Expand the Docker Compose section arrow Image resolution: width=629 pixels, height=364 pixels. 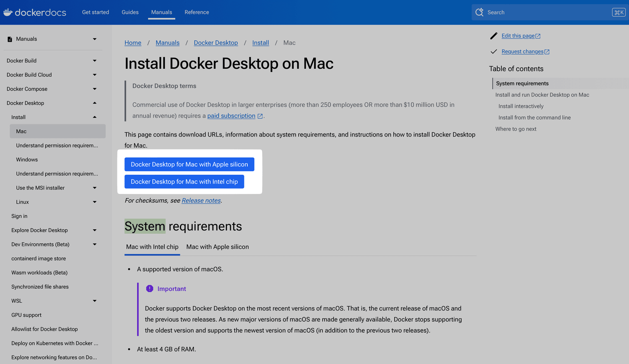click(x=95, y=89)
